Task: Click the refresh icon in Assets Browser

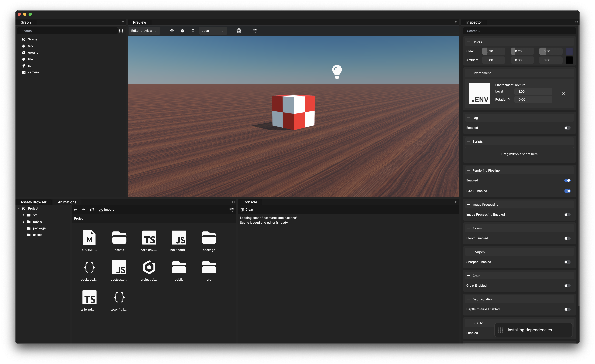Action: click(92, 210)
